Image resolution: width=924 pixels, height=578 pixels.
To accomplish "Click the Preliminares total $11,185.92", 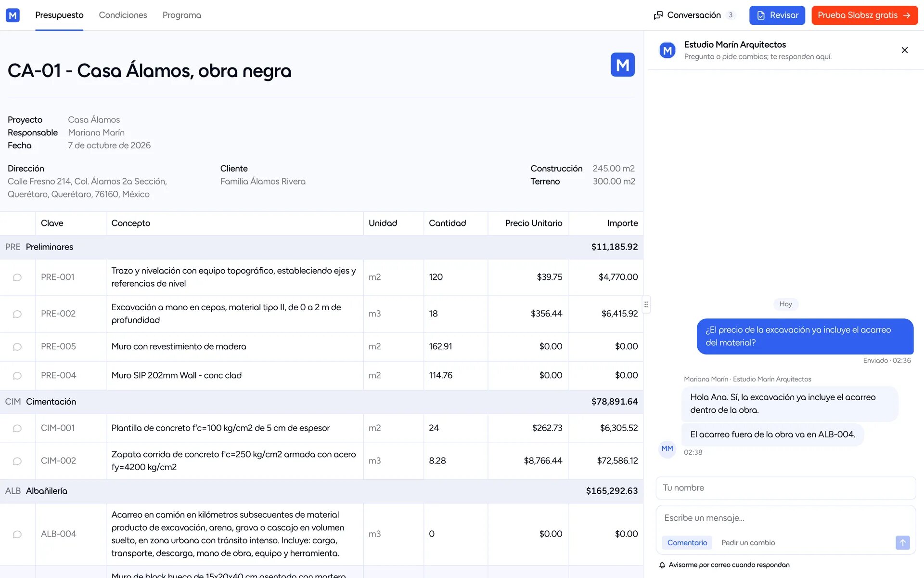I will click(615, 247).
